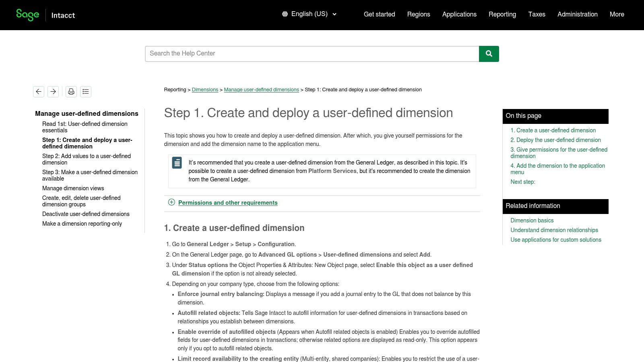Click On this page panel header
Screen dimensions: 644x362
[x=555, y=116]
